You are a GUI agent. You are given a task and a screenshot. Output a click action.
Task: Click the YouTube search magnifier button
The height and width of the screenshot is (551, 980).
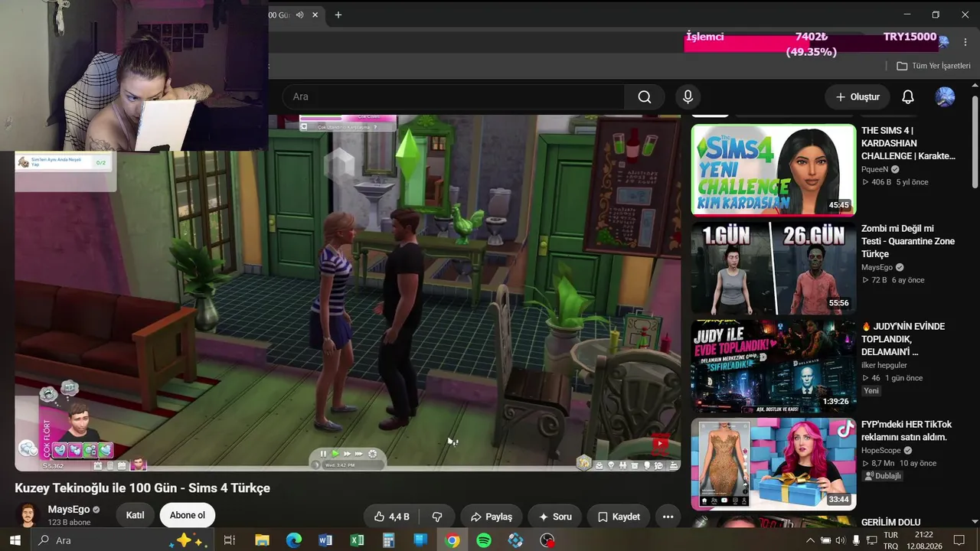[x=645, y=96]
